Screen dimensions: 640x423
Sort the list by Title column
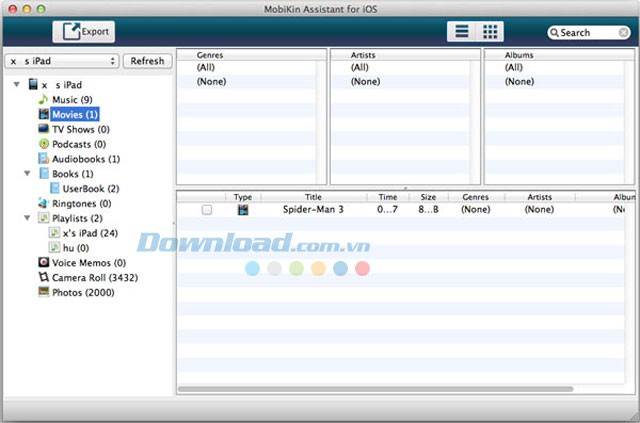313,197
